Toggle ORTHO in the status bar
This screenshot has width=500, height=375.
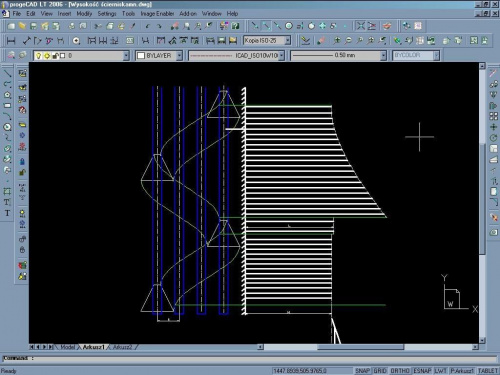tap(400, 371)
